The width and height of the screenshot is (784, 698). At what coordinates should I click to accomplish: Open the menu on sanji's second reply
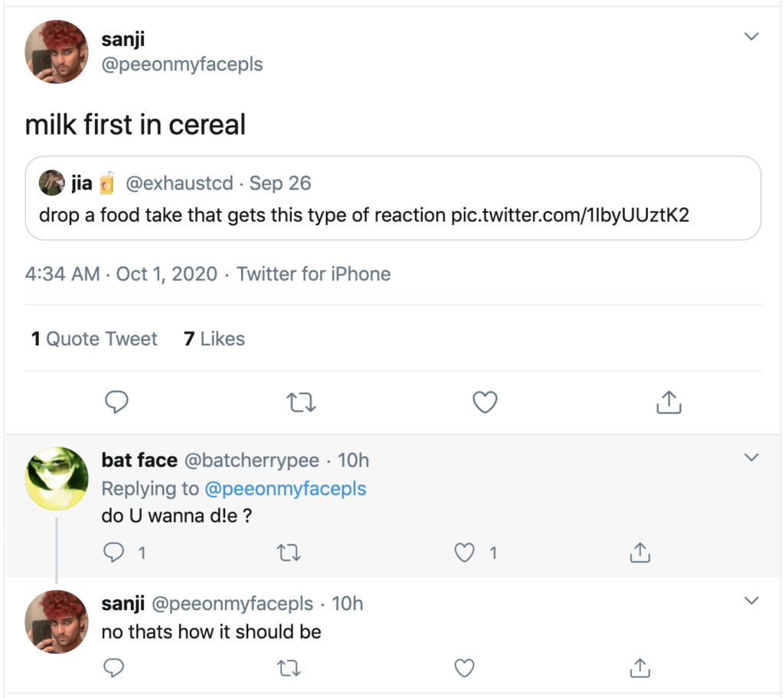pos(751,600)
